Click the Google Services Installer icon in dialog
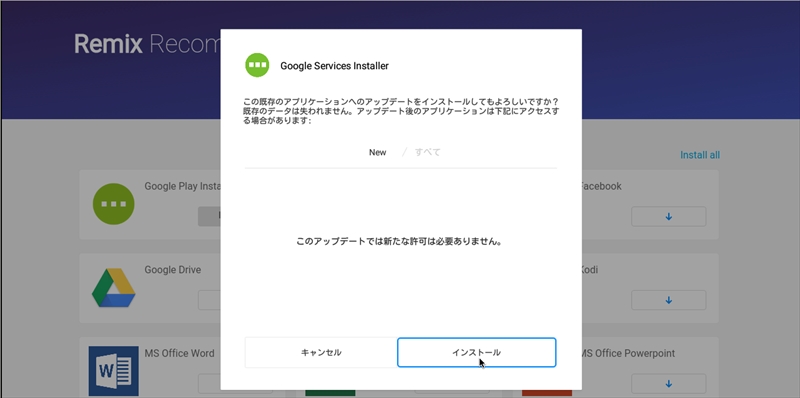This screenshot has height=398, width=800. pyautogui.click(x=257, y=65)
